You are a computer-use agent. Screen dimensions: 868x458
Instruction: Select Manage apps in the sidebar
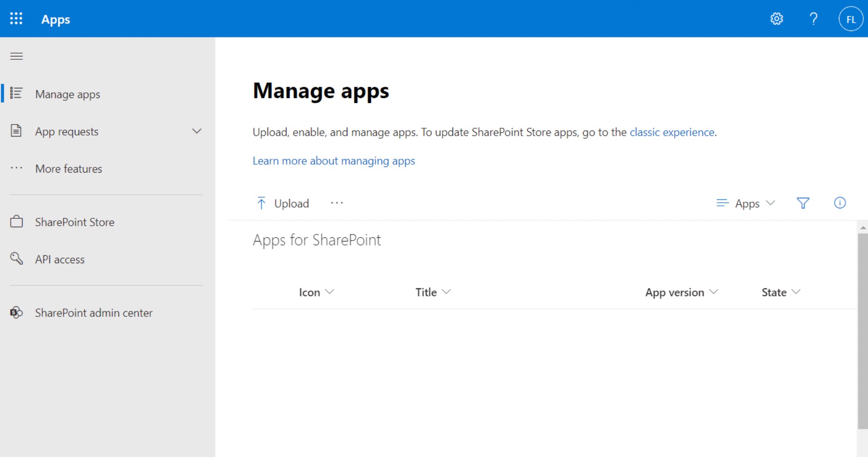coord(68,94)
